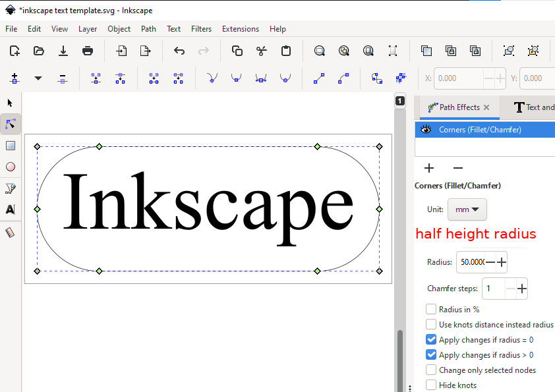Close the Path Effects tab
The width and height of the screenshot is (555, 392).
[x=486, y=107]
